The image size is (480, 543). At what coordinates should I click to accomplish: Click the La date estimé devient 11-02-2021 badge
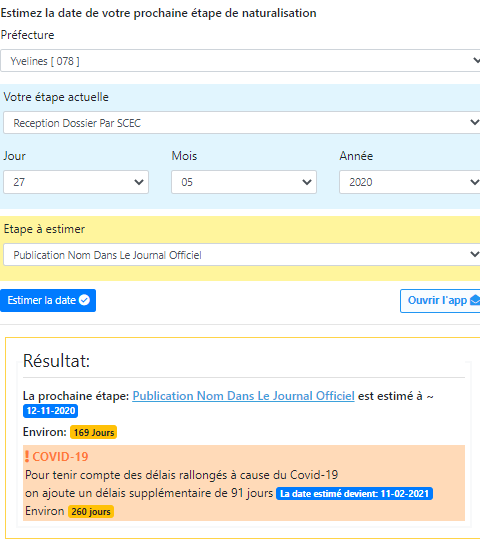pos(354,493)
